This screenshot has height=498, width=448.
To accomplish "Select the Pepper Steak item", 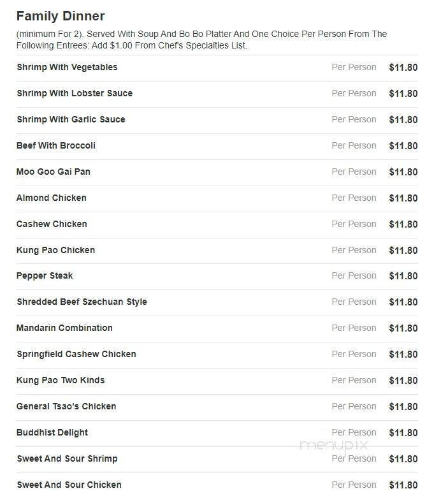I will [45, 275].
